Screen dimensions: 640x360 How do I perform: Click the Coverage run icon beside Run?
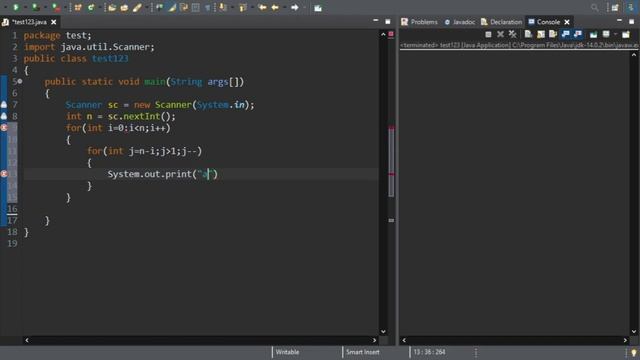click(x=36, y=7)
